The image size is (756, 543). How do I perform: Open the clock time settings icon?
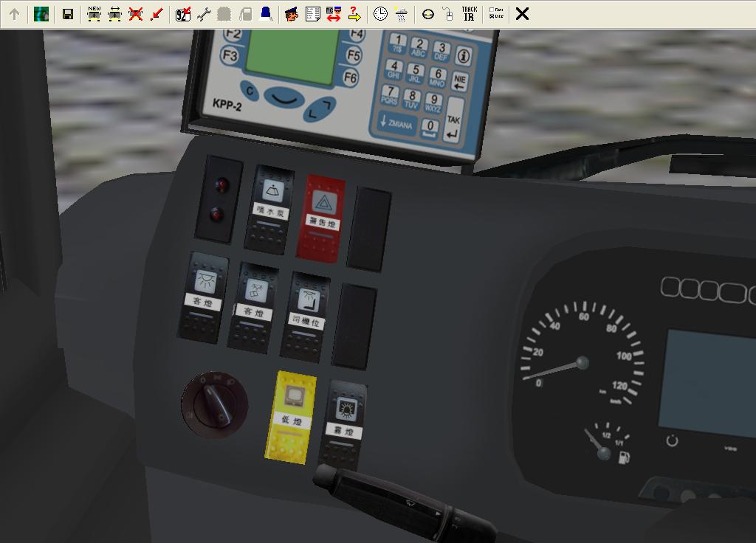click(x=380, y=14)
